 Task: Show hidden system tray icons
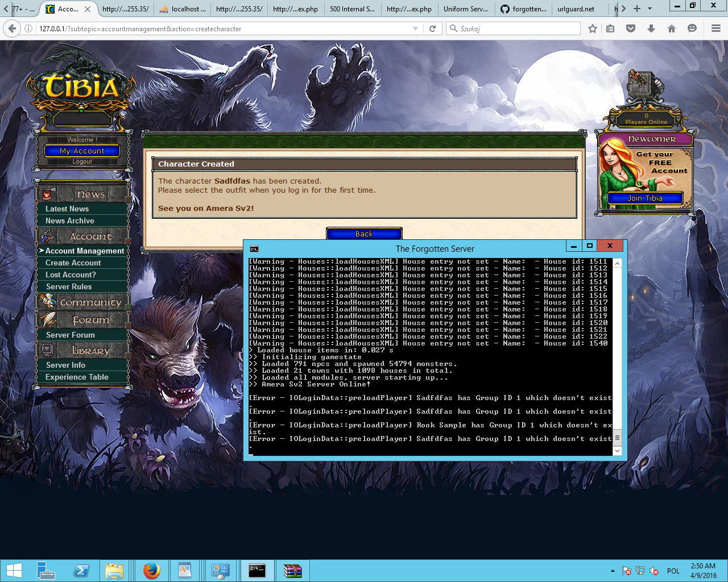click(613, 571)
